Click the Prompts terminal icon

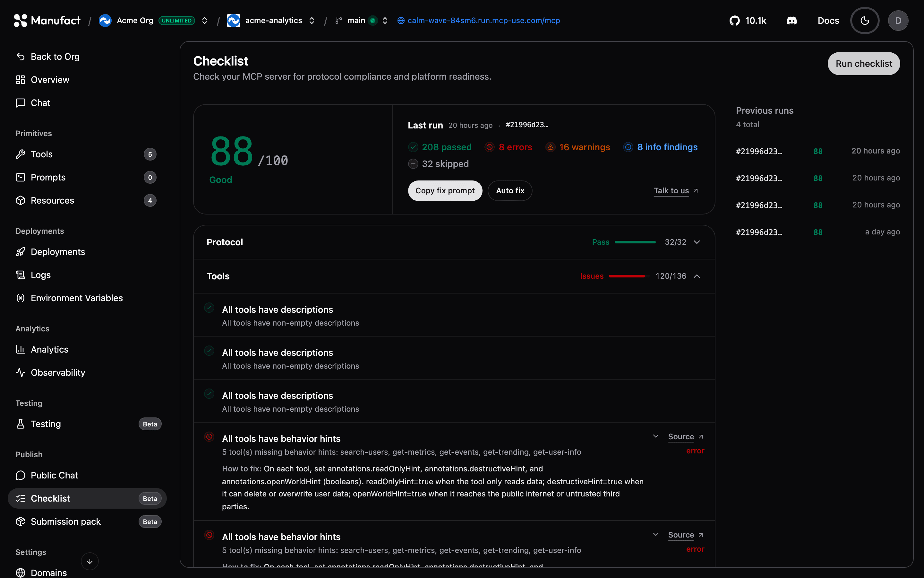21,177
